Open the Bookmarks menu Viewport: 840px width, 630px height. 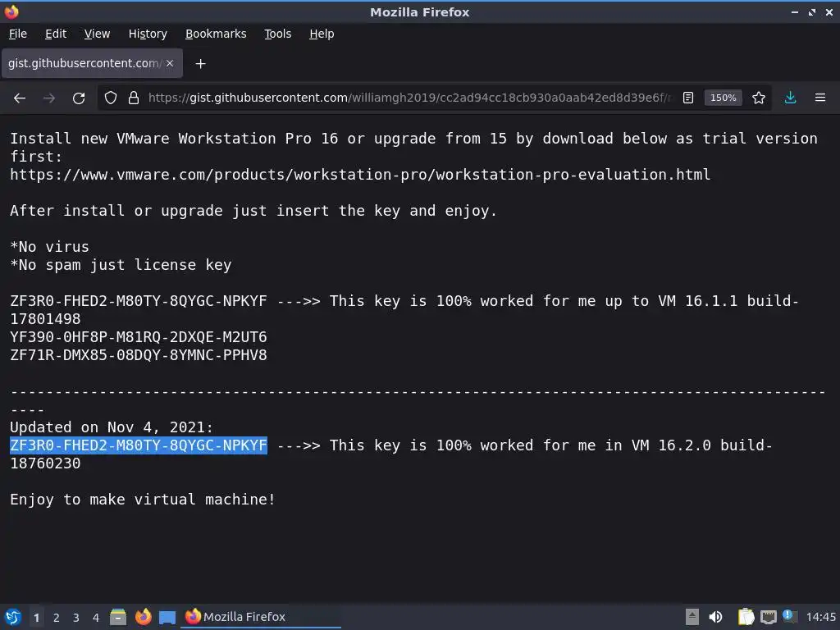[x=216, y=34]
